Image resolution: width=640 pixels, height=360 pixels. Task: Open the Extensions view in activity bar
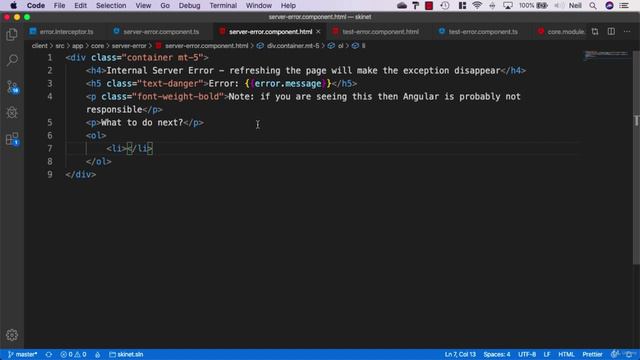(12, 139)
